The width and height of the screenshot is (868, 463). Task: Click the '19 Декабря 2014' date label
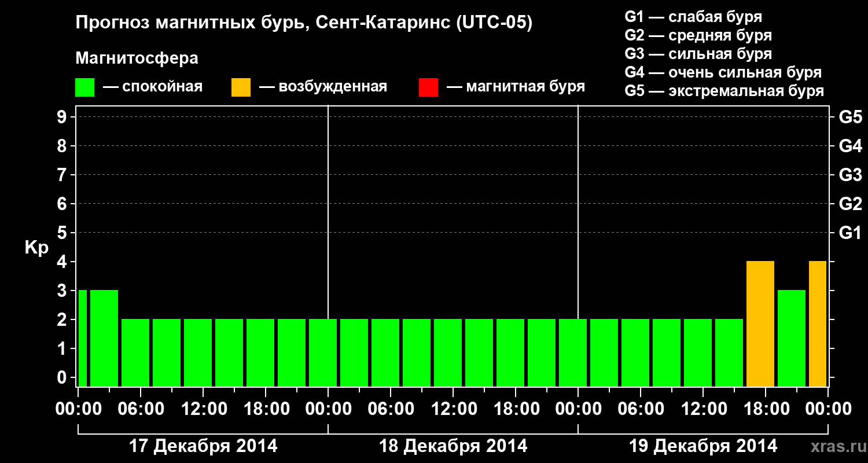tap(703, 446)
